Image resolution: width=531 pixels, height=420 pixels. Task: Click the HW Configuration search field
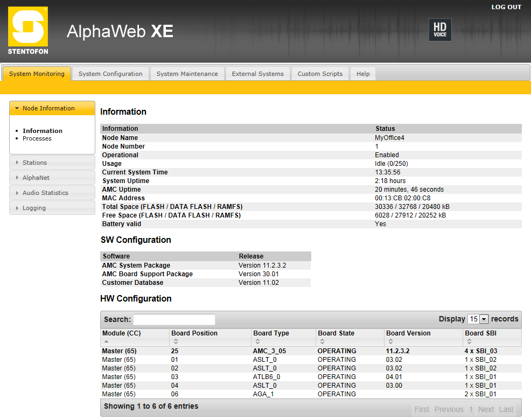[174, 319]
